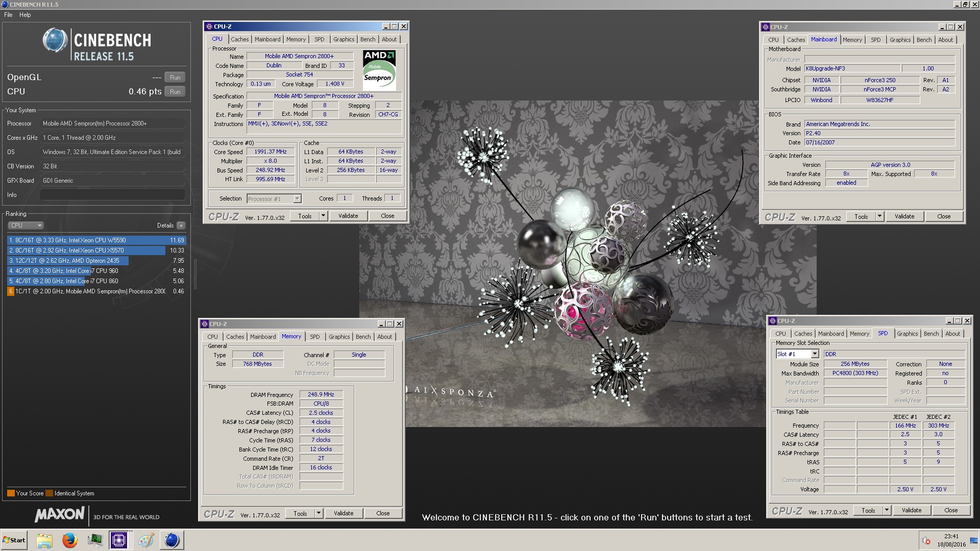
Task: Run the OpenGL benchmark
Action: pyautogui.click(x=175, y=78)
